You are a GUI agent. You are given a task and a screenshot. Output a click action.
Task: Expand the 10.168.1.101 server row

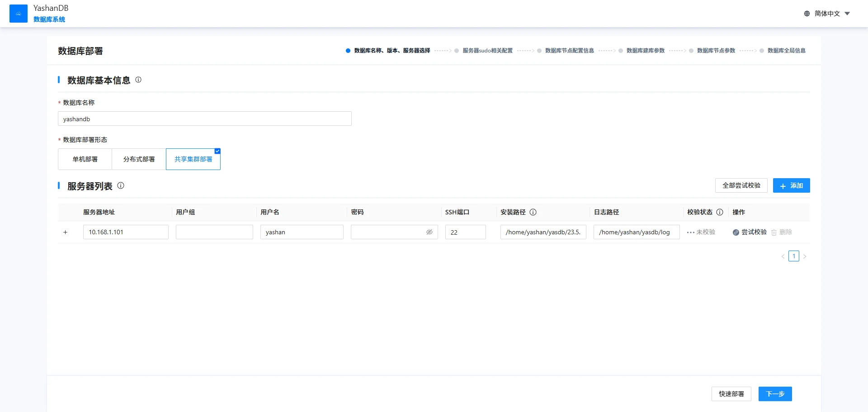65,232
